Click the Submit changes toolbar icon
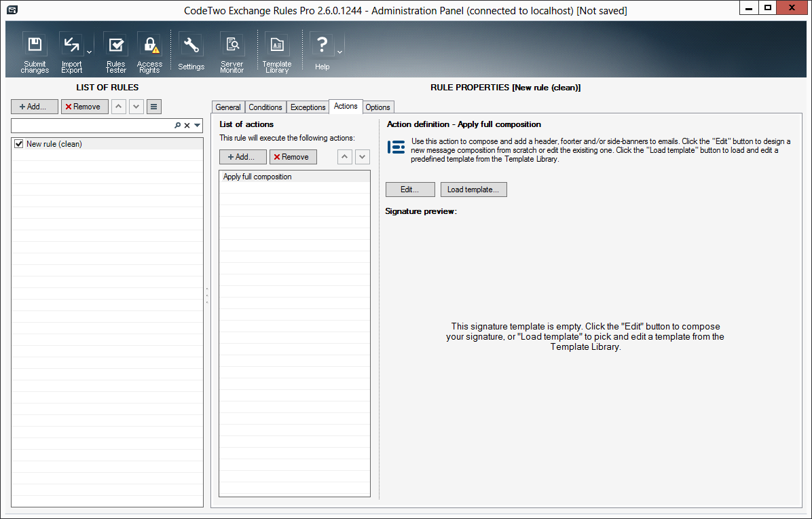Image resolution: width=812 pixels, height=519 pixels. point(34,46)
